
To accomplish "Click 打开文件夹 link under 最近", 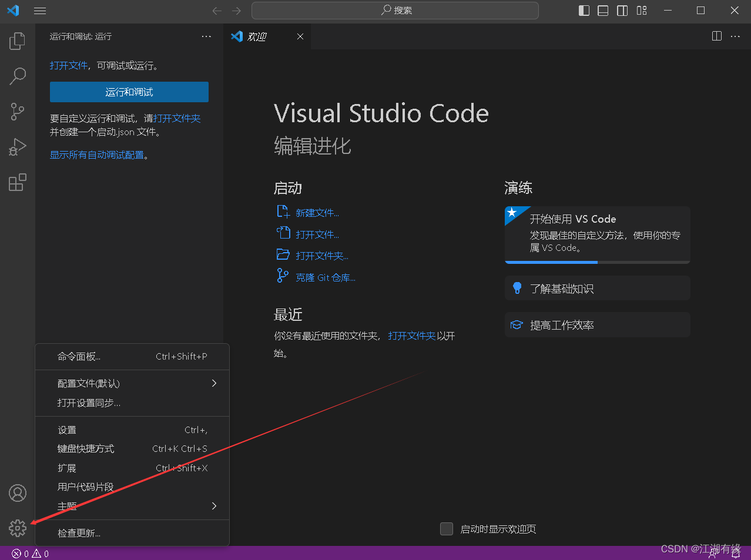I will [x=412, y=336].
